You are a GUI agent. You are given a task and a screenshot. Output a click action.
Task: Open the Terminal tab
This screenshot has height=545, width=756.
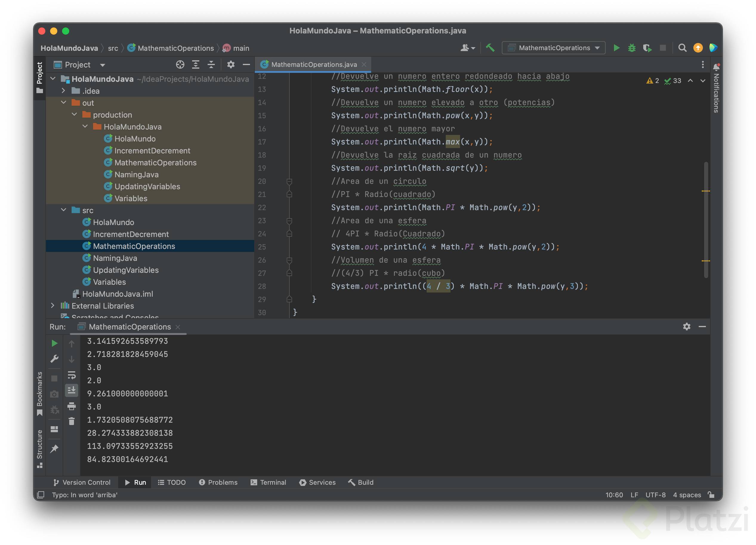point(268,482)
